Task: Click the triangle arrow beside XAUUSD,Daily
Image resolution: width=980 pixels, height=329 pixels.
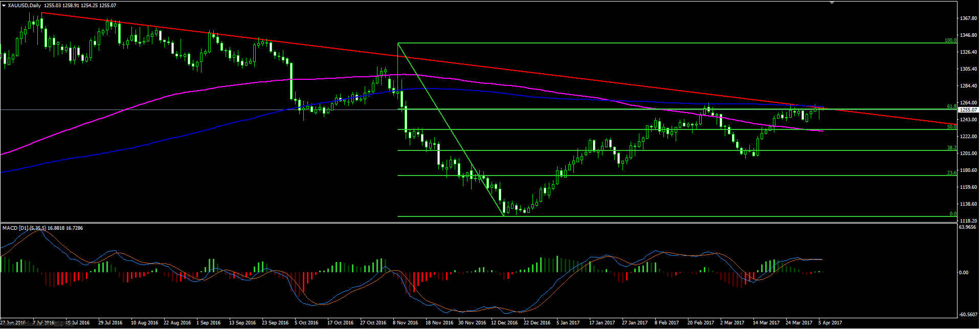Action: (x=4, y=6)
